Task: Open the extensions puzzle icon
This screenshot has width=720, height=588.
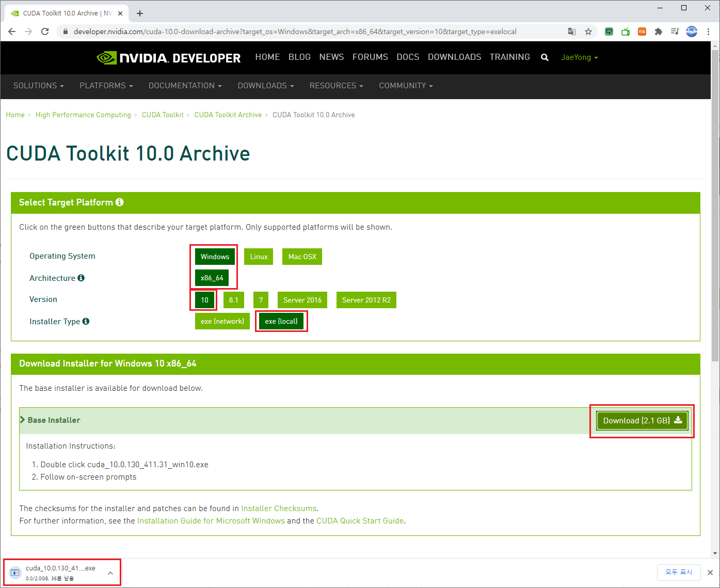Action: pos(658,31)
